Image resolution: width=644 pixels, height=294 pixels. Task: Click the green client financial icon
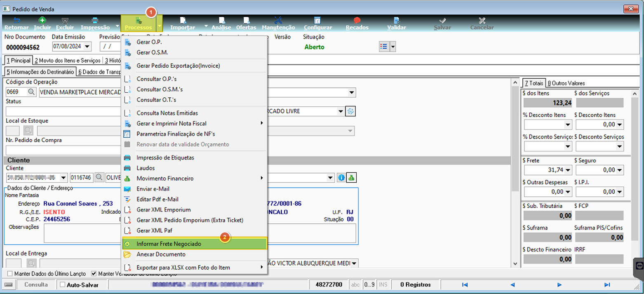click(x=351, y=178)
